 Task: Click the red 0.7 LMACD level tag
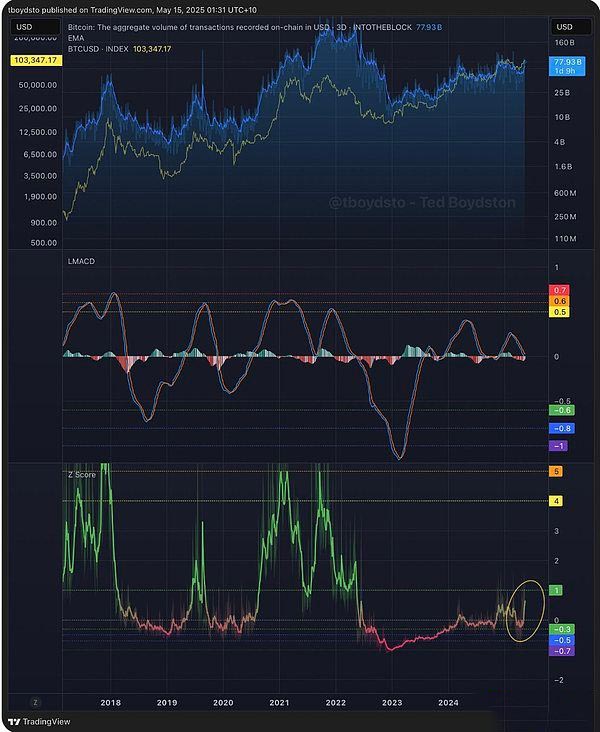click(x=560, y=290)
